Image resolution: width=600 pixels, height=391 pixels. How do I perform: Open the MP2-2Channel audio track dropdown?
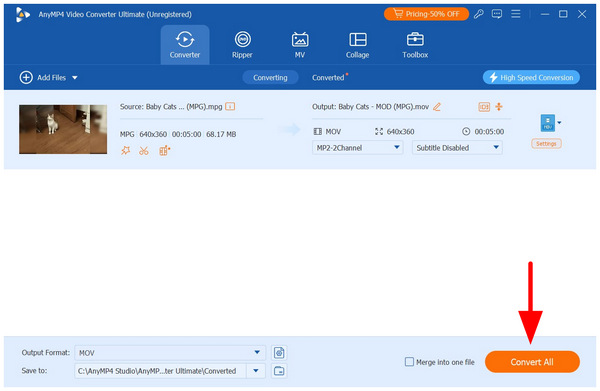tap(357, 148)
